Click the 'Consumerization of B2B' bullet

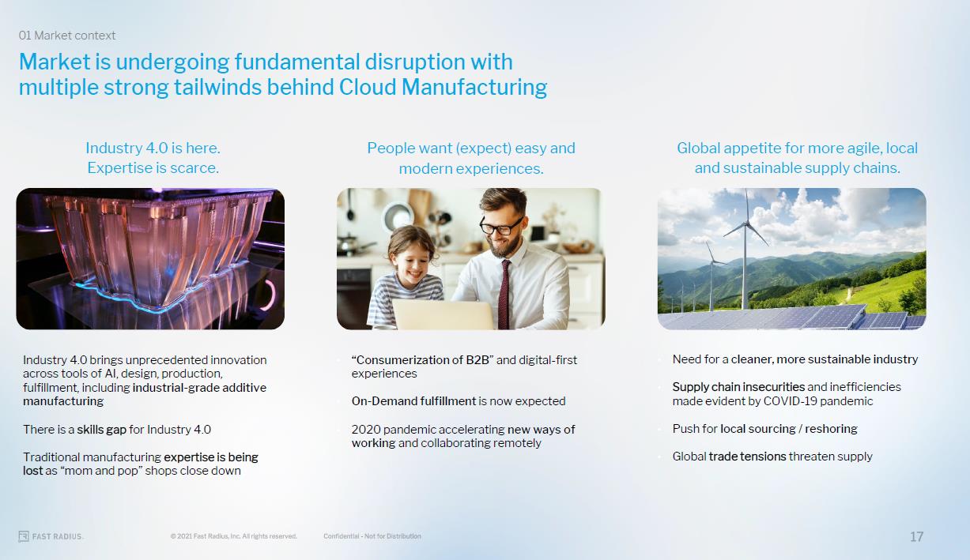[x=464, y=366]
